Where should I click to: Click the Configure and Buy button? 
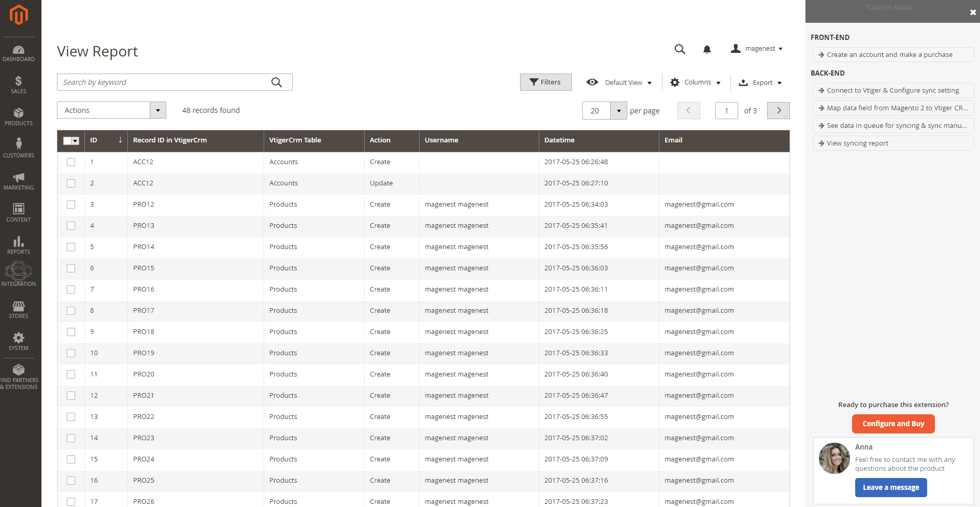point(893,424)
